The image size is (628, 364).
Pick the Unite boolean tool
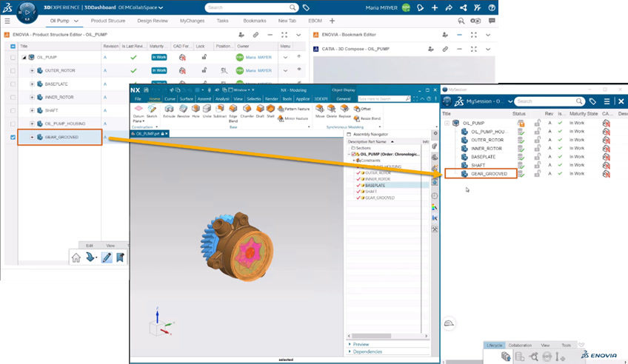click(207, 111)
